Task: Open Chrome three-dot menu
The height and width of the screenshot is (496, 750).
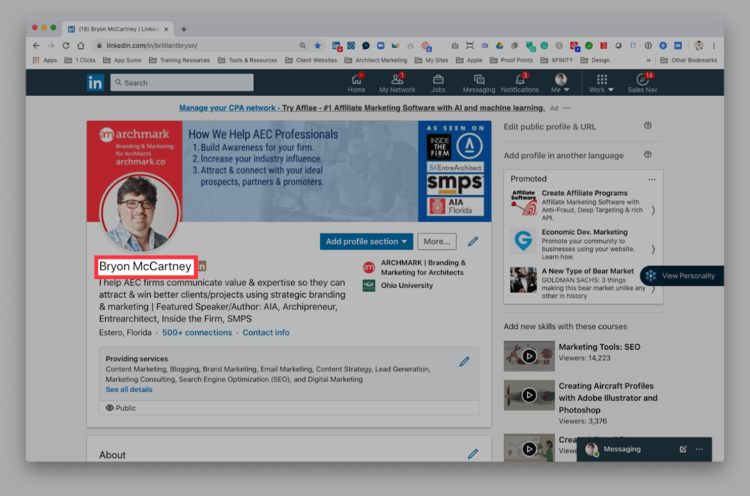Action: [714, 45]
